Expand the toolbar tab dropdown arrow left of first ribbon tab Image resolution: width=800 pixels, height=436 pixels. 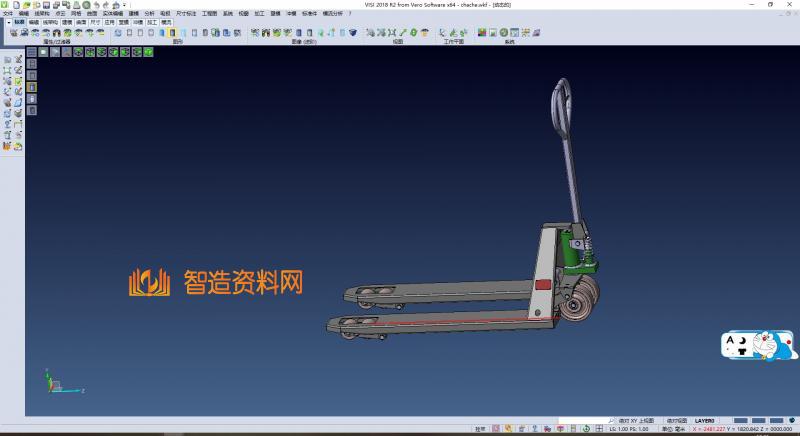click(9, 22)
